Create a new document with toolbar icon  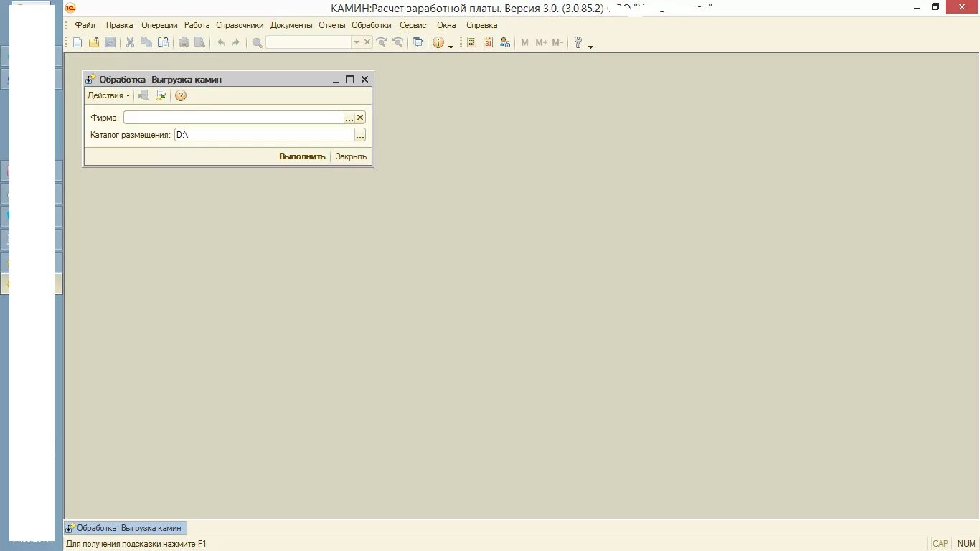click(77, 42)
